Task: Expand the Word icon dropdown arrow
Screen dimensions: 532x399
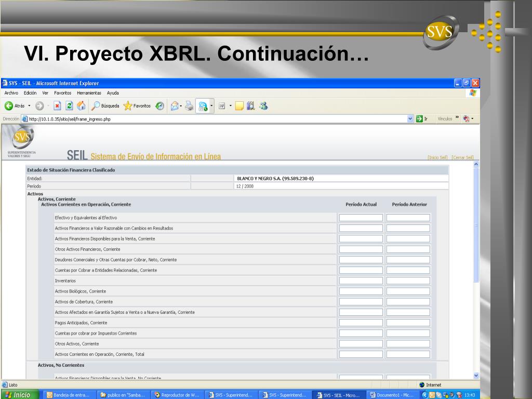Action: click(x=230, y=106)
